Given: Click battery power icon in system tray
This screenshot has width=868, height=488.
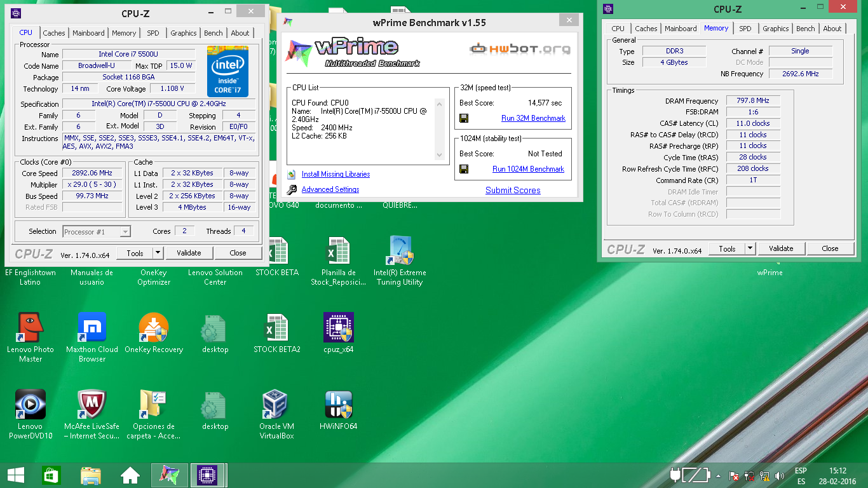Looking at the screenshot, I should point(690,475).
